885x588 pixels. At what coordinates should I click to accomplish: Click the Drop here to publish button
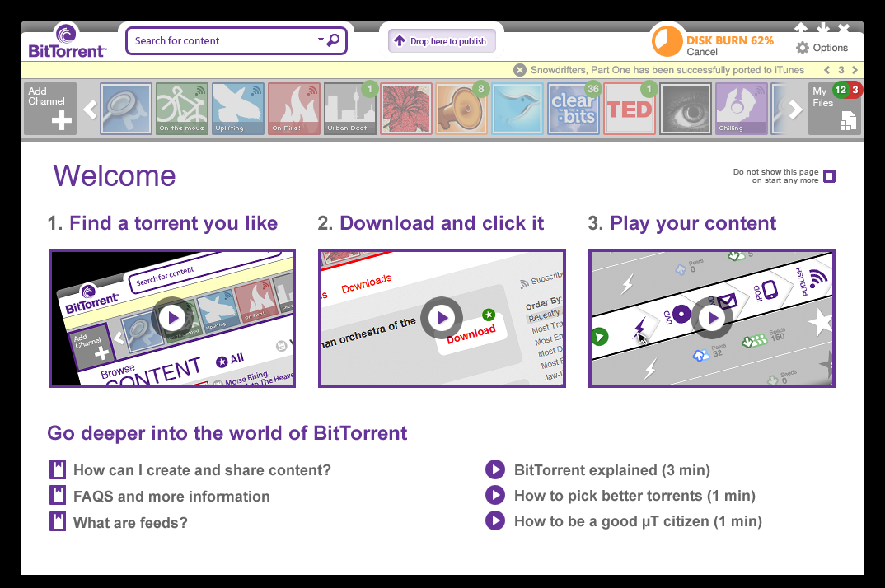pyautogui.click(x=442, y=40)
